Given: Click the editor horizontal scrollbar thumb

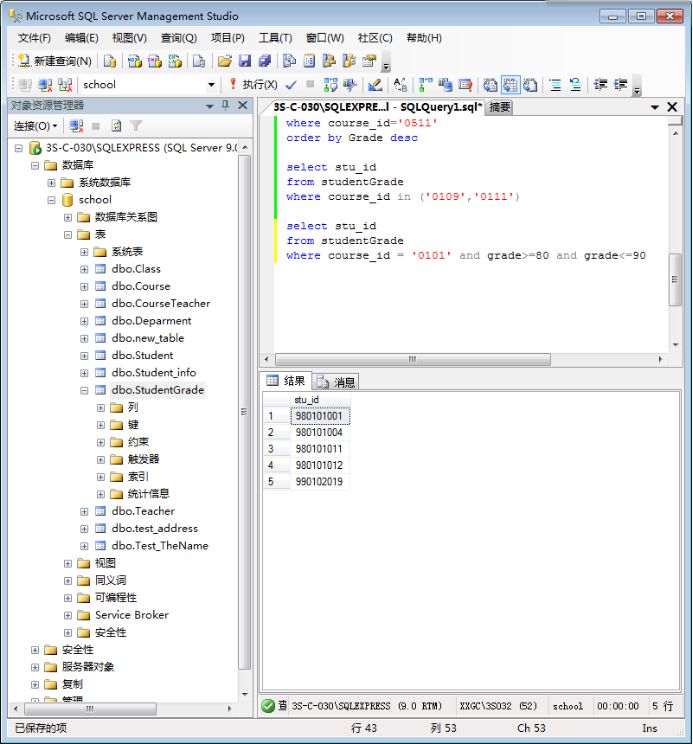Looking at the screenshot, I should [413, 359].
